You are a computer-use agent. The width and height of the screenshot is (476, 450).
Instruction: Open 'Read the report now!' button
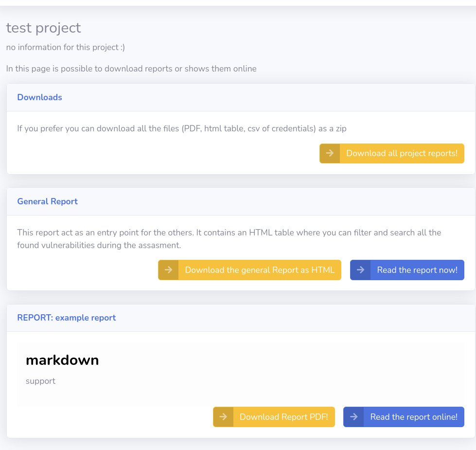[x=407, y=270]
